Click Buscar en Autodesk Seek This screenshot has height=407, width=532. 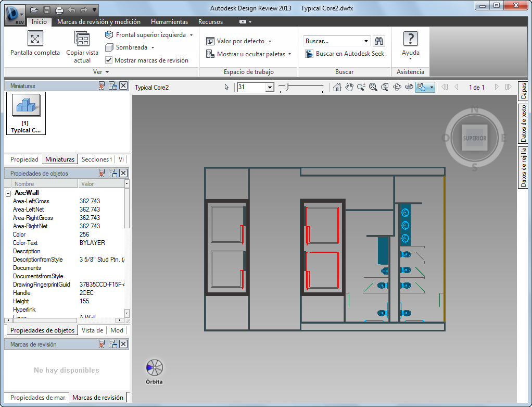click(x=345, y=54)
